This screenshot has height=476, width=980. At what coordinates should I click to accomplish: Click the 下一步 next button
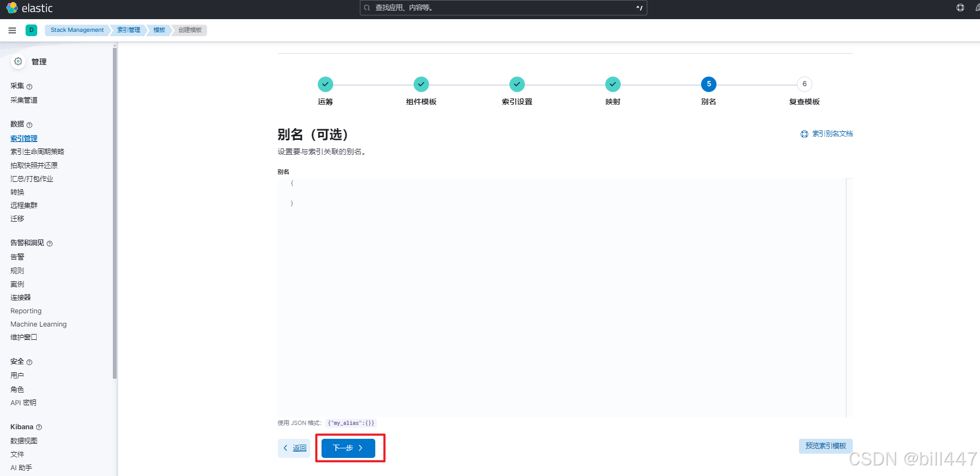(x=348, y=448)
